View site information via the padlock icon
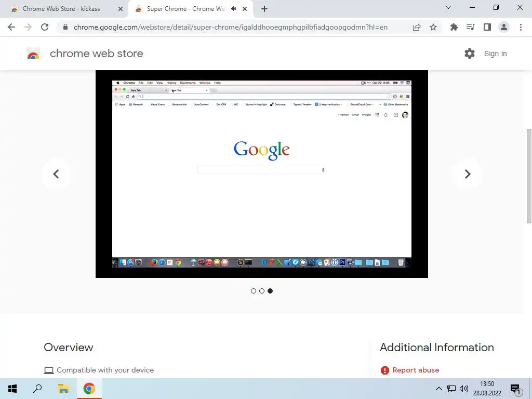The image size is (532, 399). tap(65, 27)
